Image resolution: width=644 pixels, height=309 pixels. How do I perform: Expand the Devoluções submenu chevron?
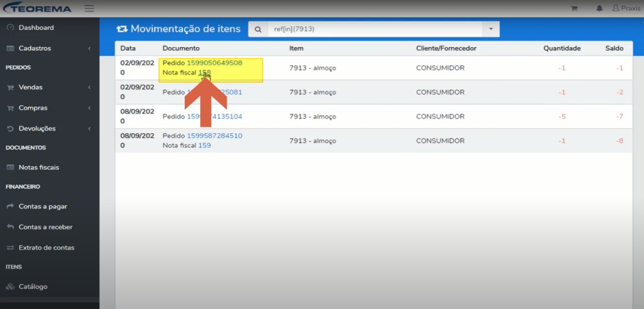pyautogui.click(x=89, y=129)
